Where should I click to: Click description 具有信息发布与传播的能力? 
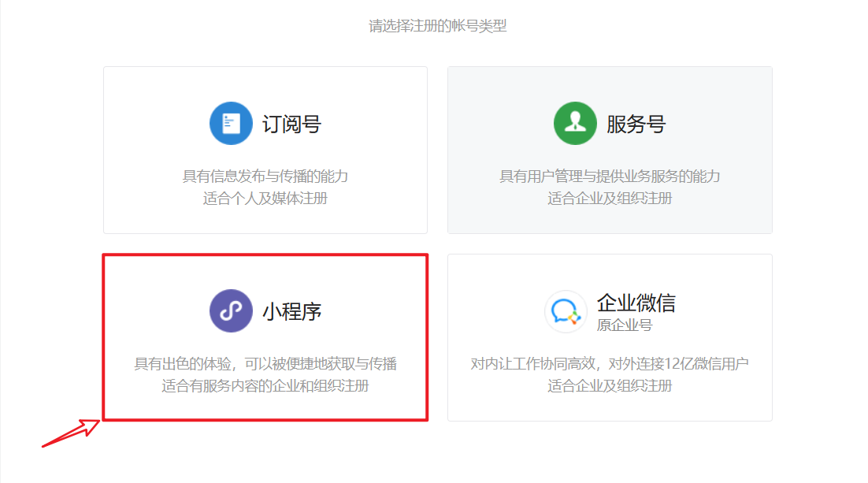(265, 176)
